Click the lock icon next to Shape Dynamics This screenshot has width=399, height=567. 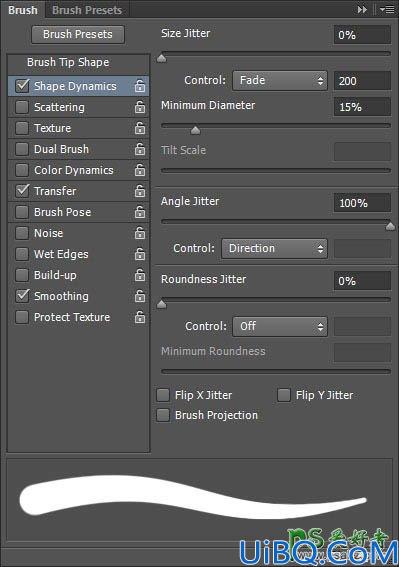coord(140,86)
